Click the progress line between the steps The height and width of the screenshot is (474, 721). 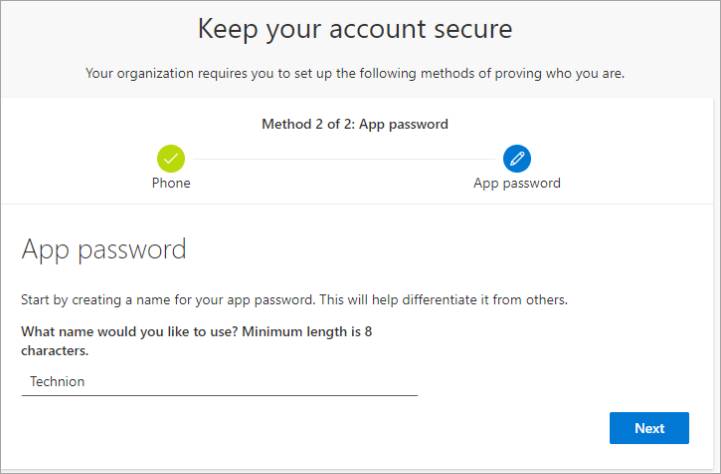click(344, 159)
